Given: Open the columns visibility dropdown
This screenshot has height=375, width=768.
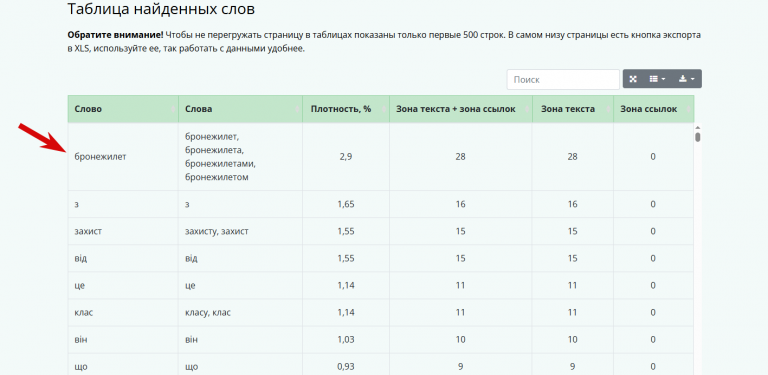Looking at the screenshot, I should pos(657,79).
